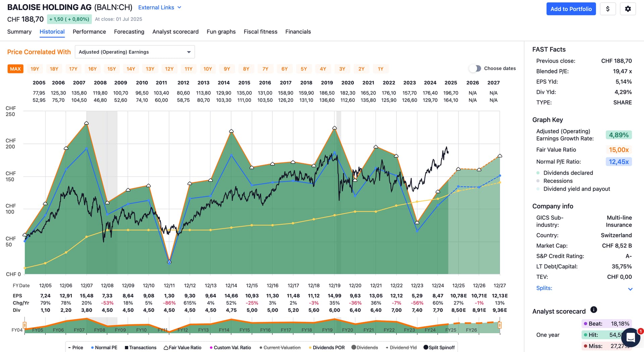The width and height of the screenshot is (644, 352).
Task: Click the 12/11 fair value low marker
Action: [169, 261]
